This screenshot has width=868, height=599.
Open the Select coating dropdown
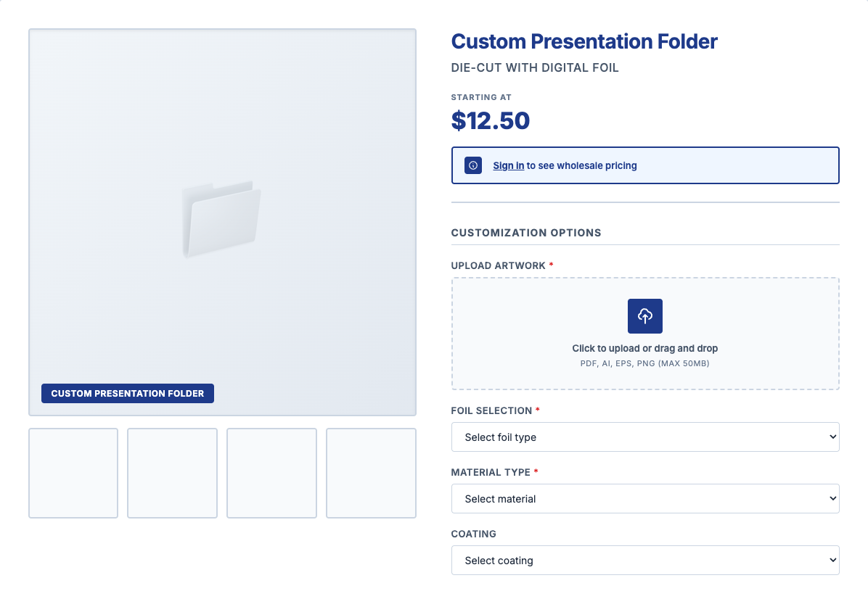[x=644, y=560]
